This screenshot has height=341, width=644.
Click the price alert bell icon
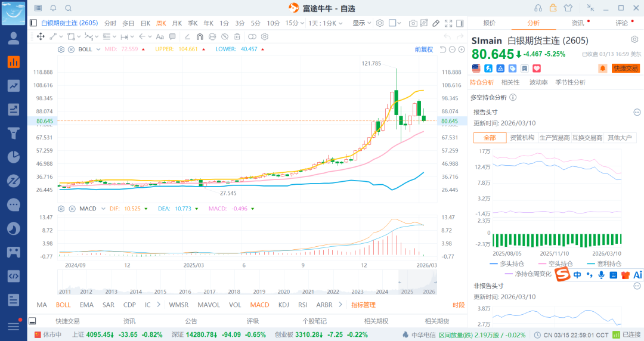pos(602,69)
